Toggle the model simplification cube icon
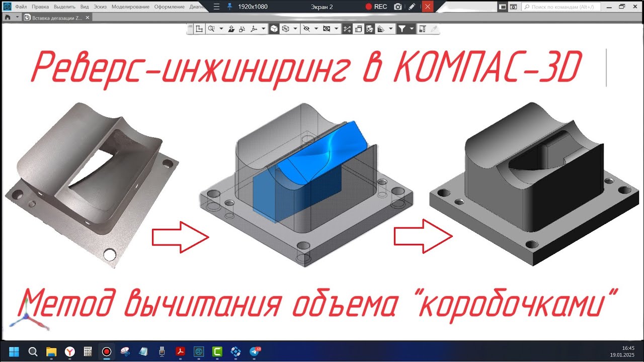The width and height of the screenshot is (644, 362). point(370,29)
